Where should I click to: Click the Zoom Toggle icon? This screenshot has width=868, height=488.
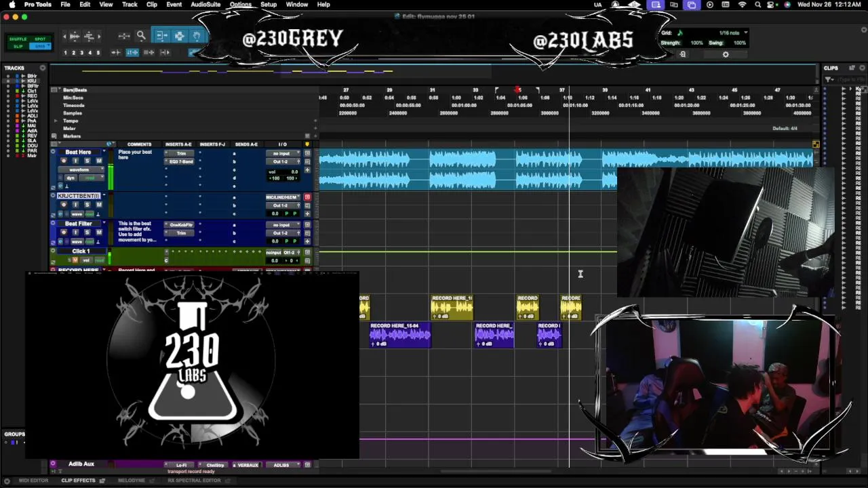(124, 36)
